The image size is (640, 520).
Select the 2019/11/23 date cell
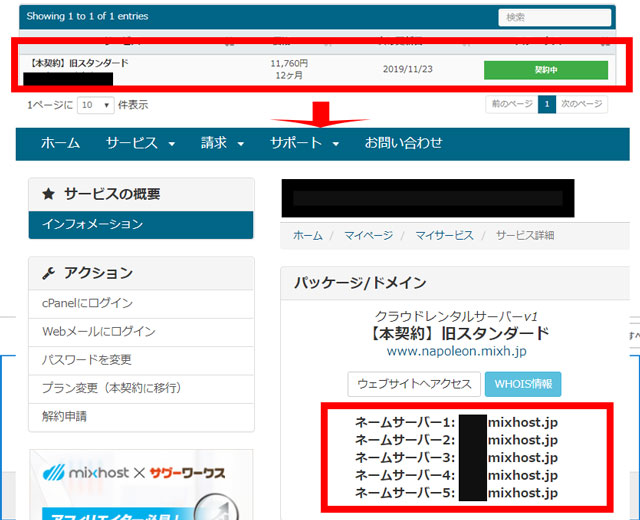pyautogui.click(x=407, y=69)
